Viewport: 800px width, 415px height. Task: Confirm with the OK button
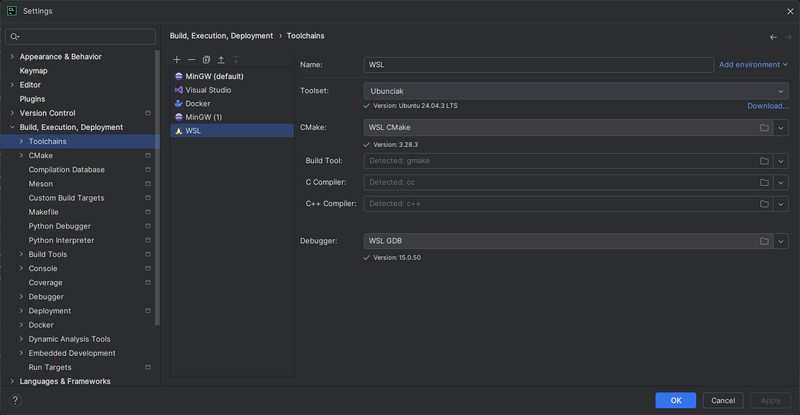676,400
